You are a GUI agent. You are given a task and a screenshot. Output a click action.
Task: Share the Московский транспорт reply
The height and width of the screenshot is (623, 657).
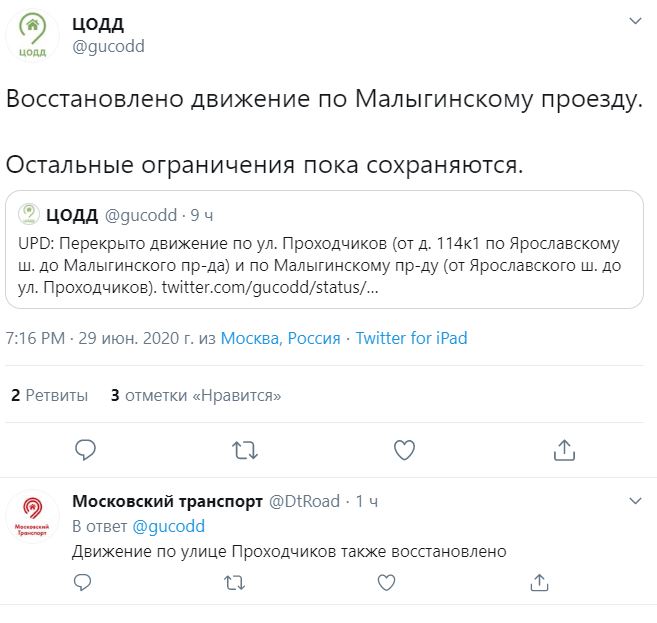pos(539,582)
